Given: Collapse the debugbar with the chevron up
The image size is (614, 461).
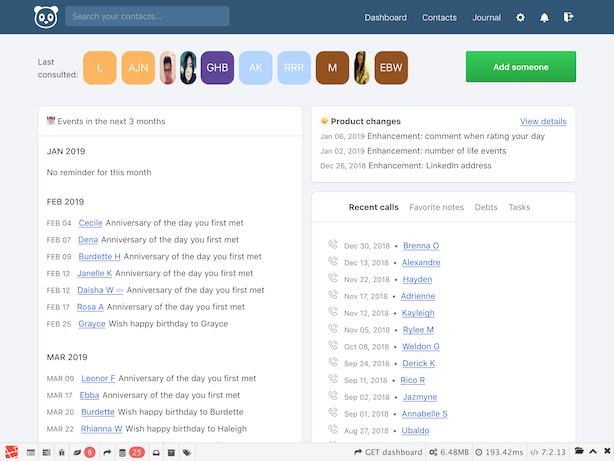Looking at the screenshot, I should [x=593, y=451].
